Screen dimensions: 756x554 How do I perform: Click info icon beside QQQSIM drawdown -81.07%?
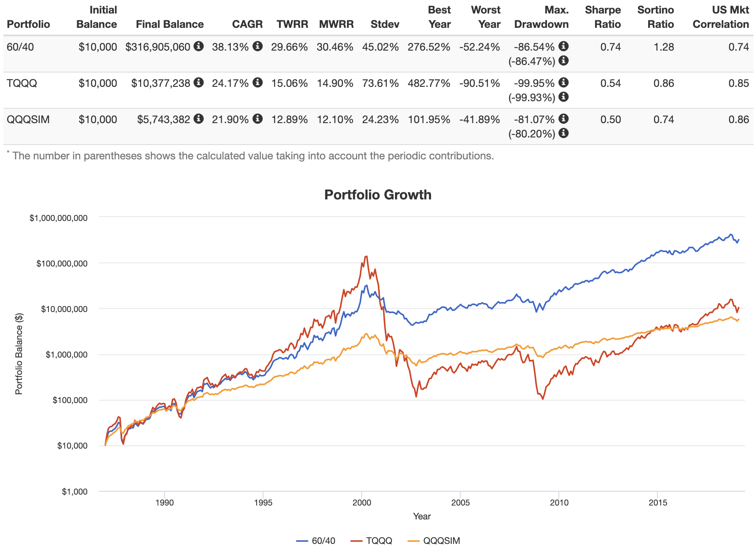[x=563, y=118]
